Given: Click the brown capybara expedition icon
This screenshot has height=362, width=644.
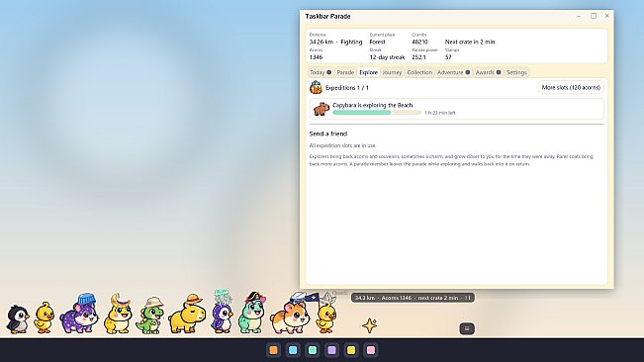Looking at the screenshot, I should pyautogui.click(x=322, y=109).
